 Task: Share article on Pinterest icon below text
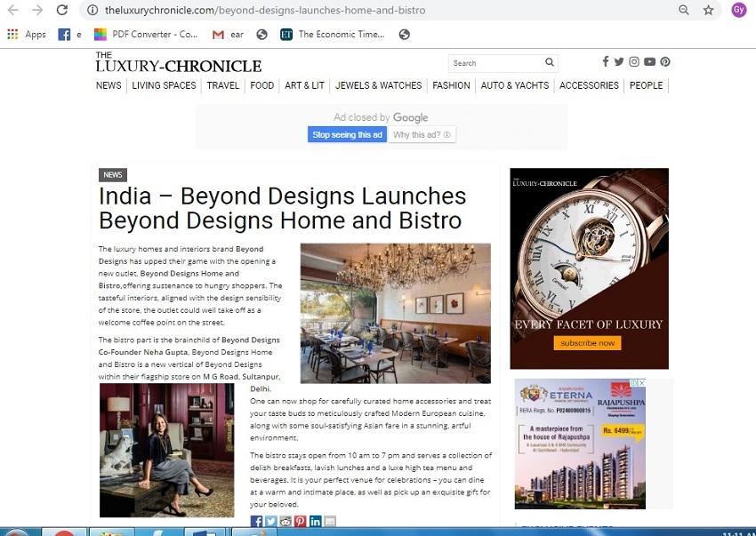point(301,521)
